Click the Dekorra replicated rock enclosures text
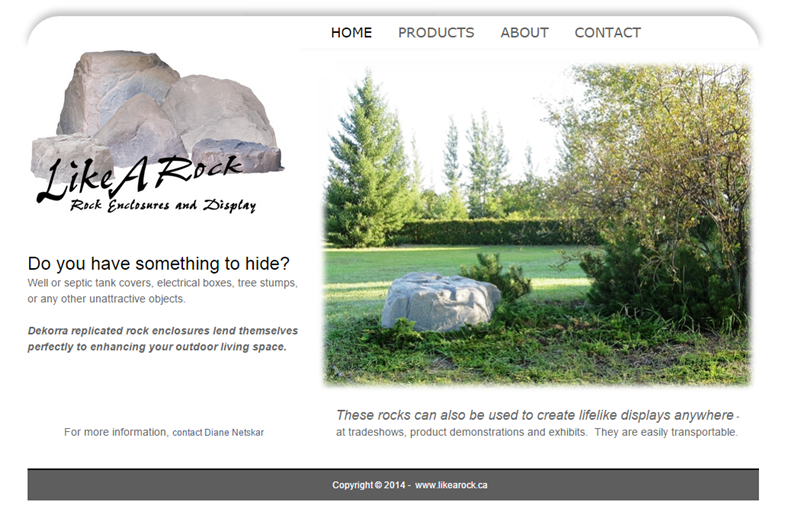This screenshot has height=511, width=800. pos(162,339)
